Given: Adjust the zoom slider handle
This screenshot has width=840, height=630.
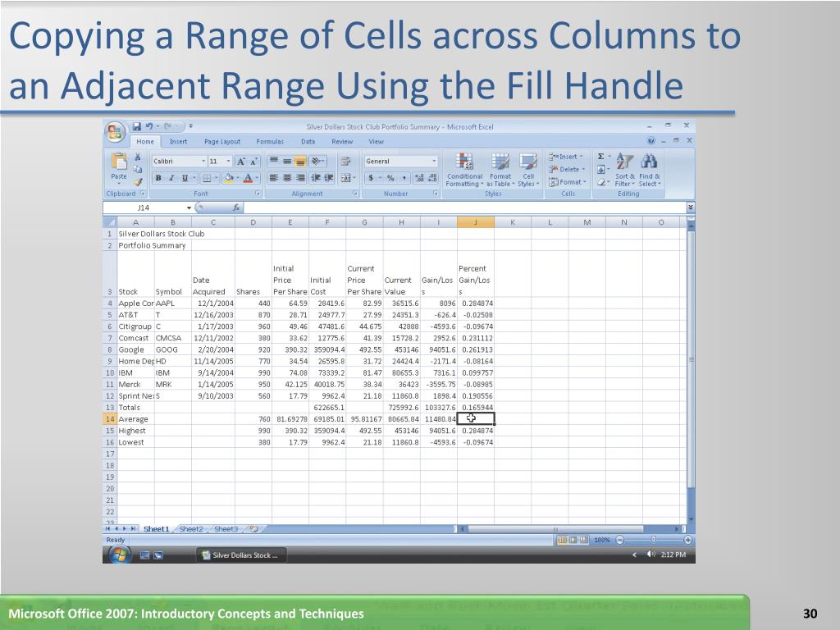Looking at the screenshot, I should pyautogui.click(x=653, y=540).
